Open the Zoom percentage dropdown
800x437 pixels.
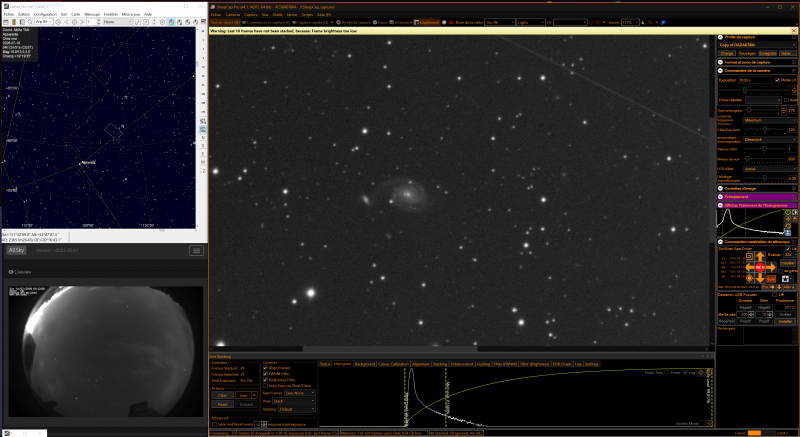click(631, 22)
